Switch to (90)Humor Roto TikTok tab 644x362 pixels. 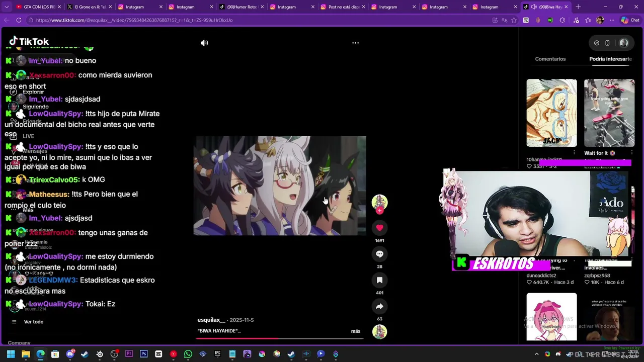(x=242, y=7)
